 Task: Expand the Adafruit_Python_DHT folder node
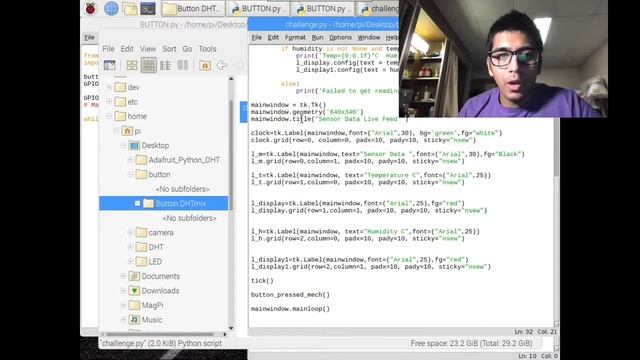tap(130, 160)
